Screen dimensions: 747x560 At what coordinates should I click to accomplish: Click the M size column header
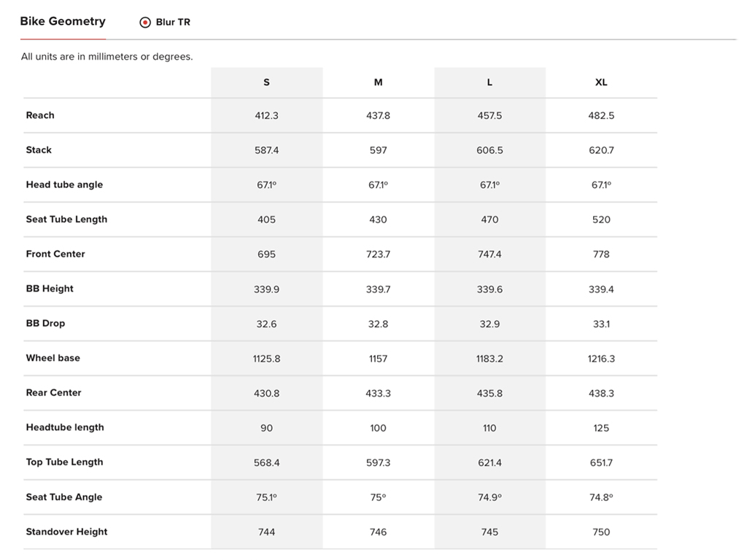(x=378, y=82)
